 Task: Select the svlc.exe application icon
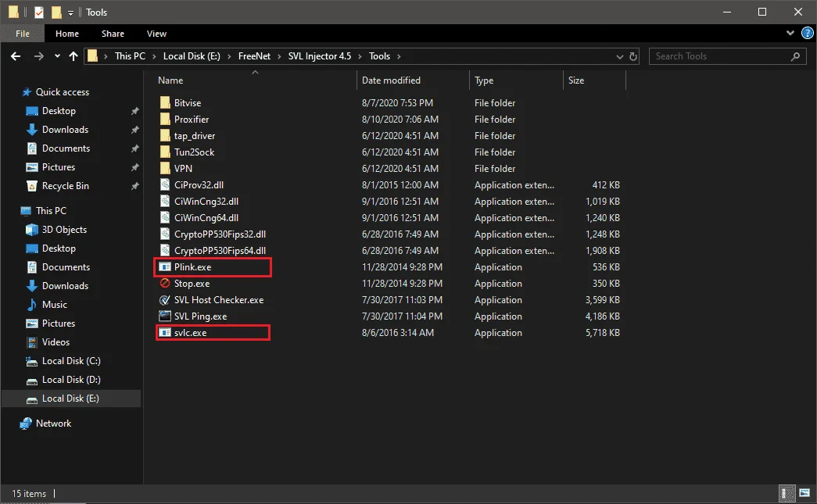click(x=165, y=333)
